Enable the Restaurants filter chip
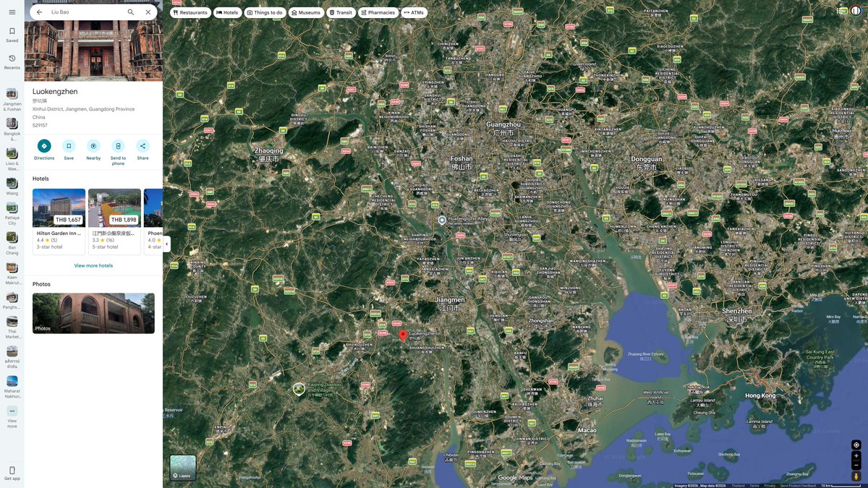868x488 pixels. 190,12
